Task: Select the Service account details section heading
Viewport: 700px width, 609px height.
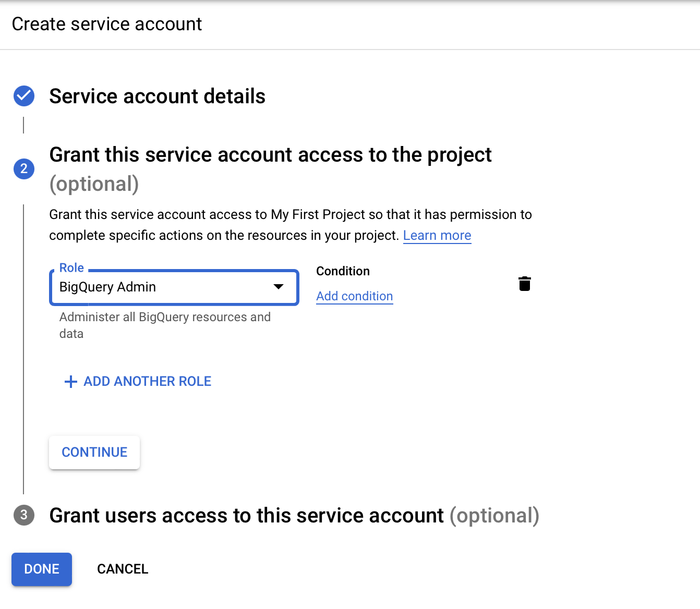Action: coord(157,96)
